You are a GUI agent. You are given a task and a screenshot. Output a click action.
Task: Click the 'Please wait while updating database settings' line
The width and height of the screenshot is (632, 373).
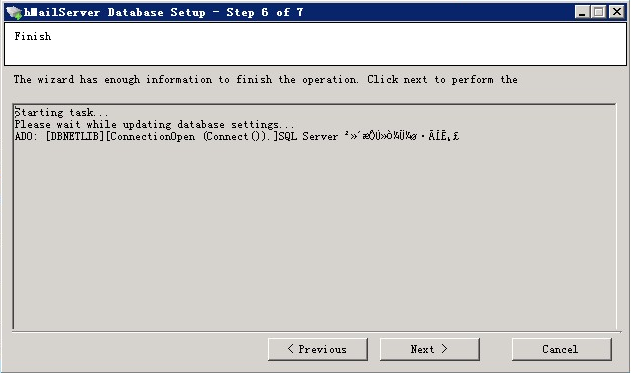coord(154,124)
